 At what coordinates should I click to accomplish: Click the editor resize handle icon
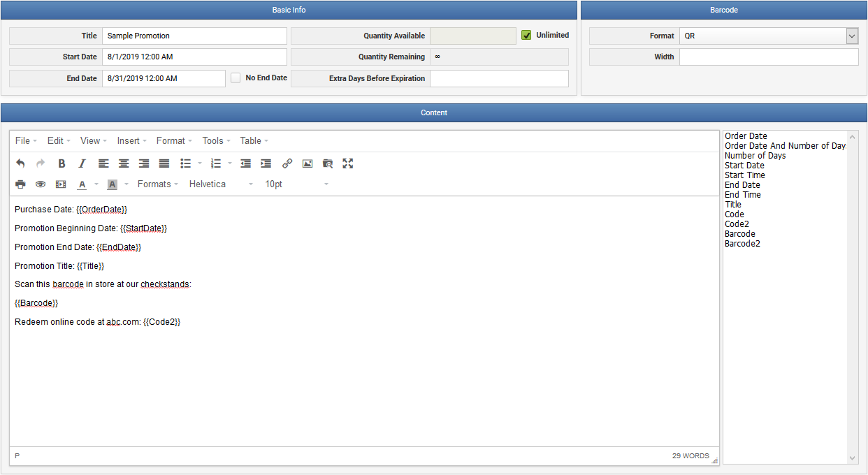pos(714,460)
